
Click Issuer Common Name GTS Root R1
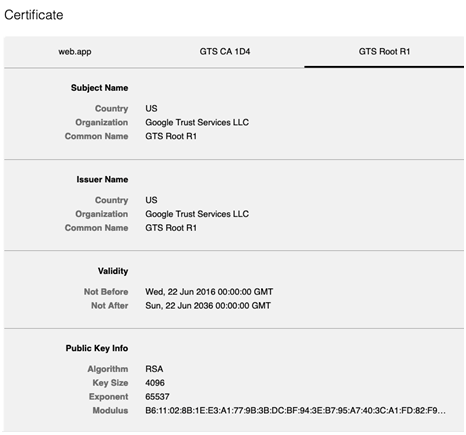click(x=171, y=228)
